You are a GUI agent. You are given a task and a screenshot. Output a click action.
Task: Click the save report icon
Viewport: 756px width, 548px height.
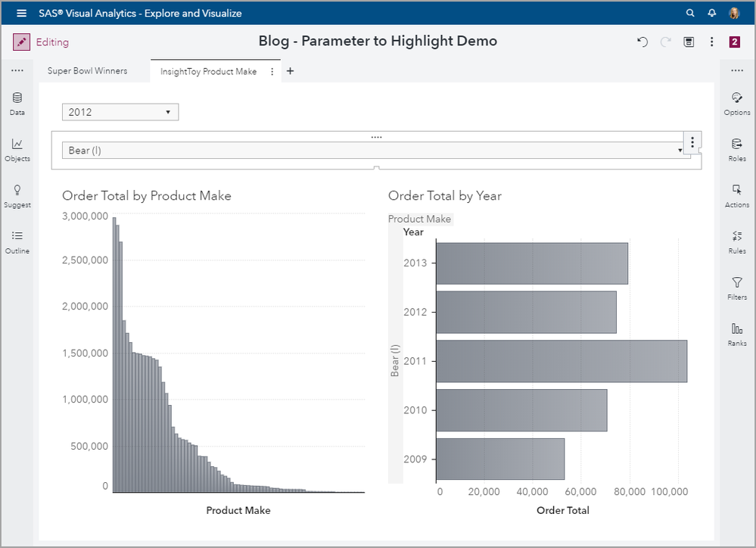[689, 42]
